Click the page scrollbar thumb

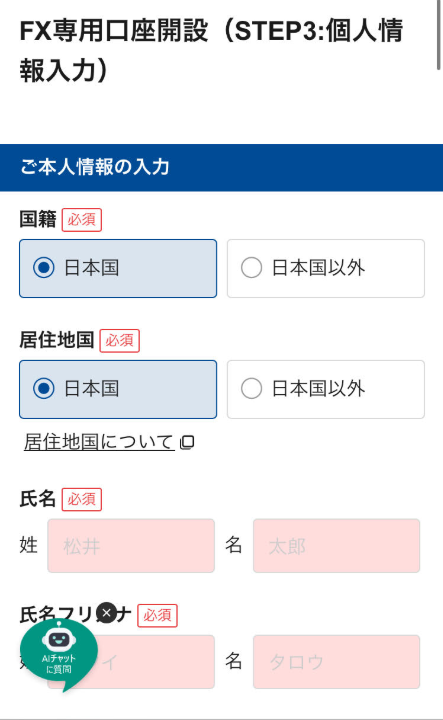click(440, 34)
